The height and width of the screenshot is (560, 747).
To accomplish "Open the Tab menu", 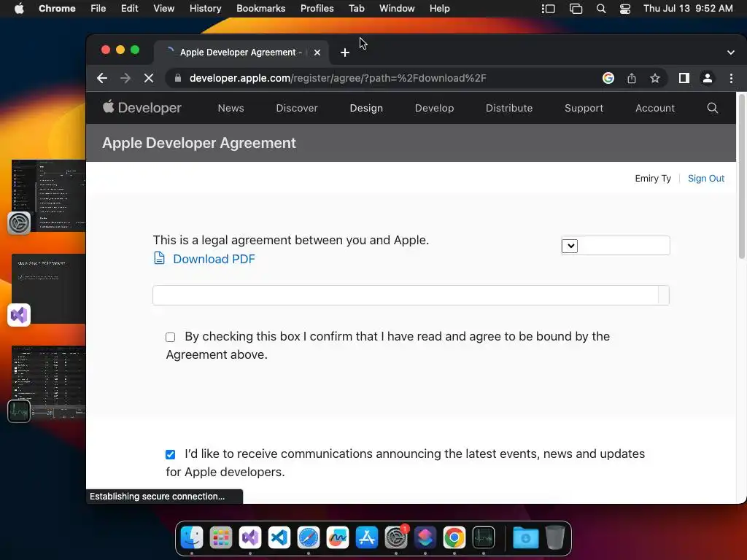I will [356, 8].
